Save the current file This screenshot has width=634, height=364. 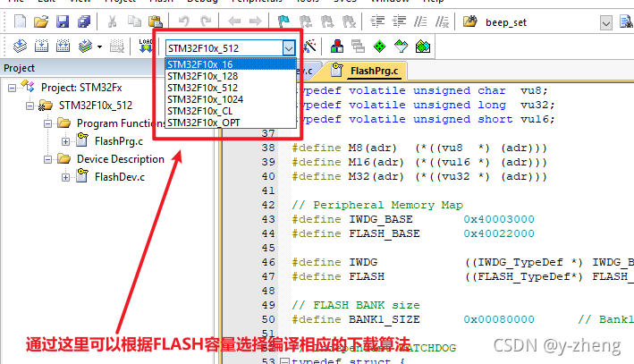click(x=63, y=21)
